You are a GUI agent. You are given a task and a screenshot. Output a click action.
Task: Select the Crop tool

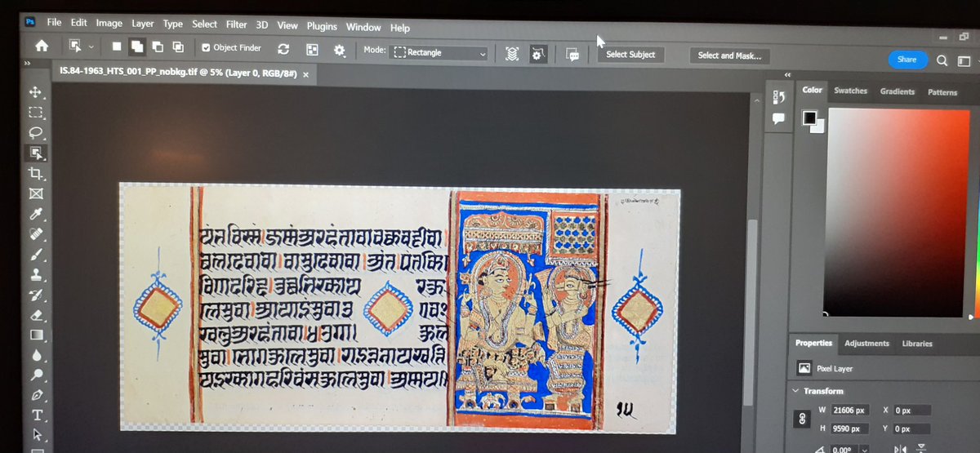(35, 174)
